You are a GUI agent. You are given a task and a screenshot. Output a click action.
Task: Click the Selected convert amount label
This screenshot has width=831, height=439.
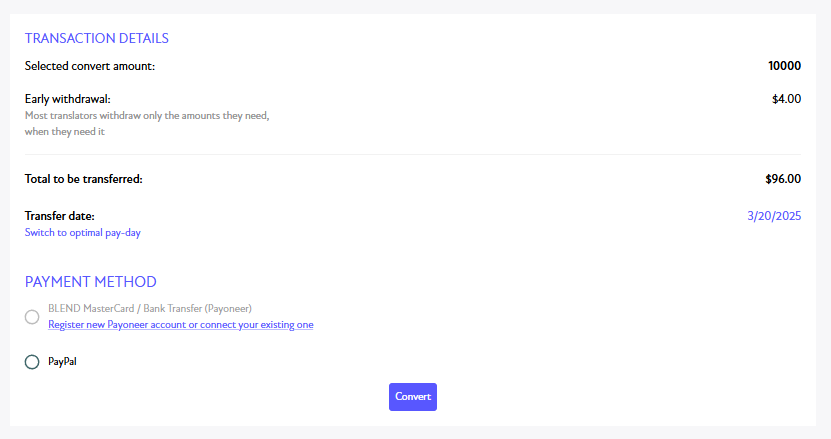point(90,66)
